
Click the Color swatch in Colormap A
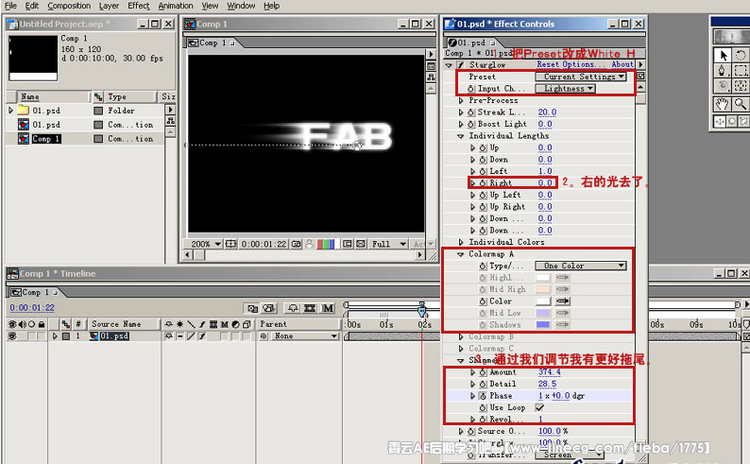(x=543, y=301)
